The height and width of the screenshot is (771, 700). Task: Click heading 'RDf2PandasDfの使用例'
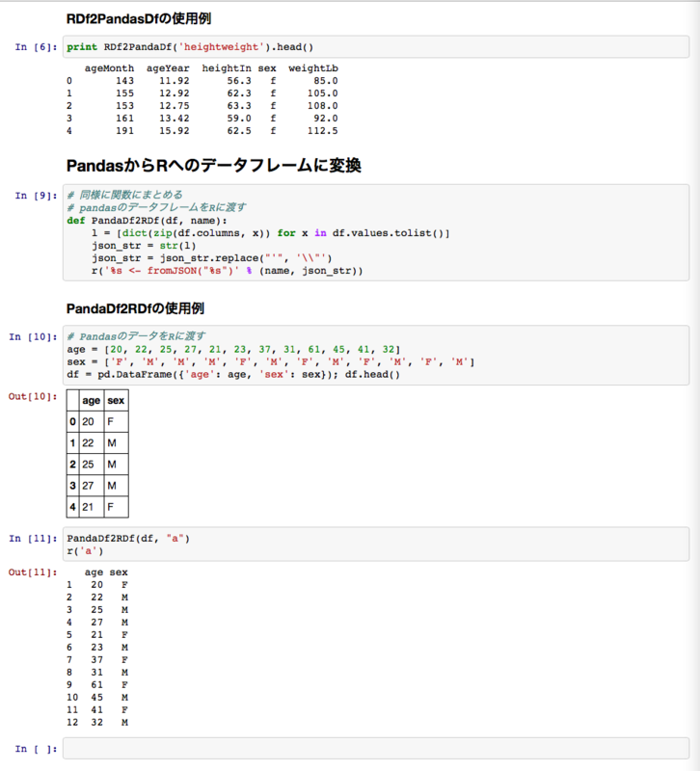pos(139,18)
